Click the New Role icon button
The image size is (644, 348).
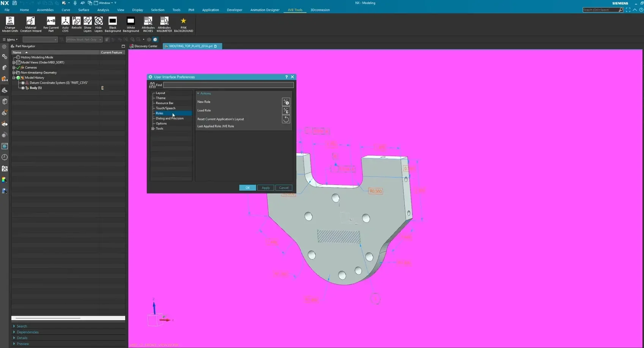[x=286, y=102]
